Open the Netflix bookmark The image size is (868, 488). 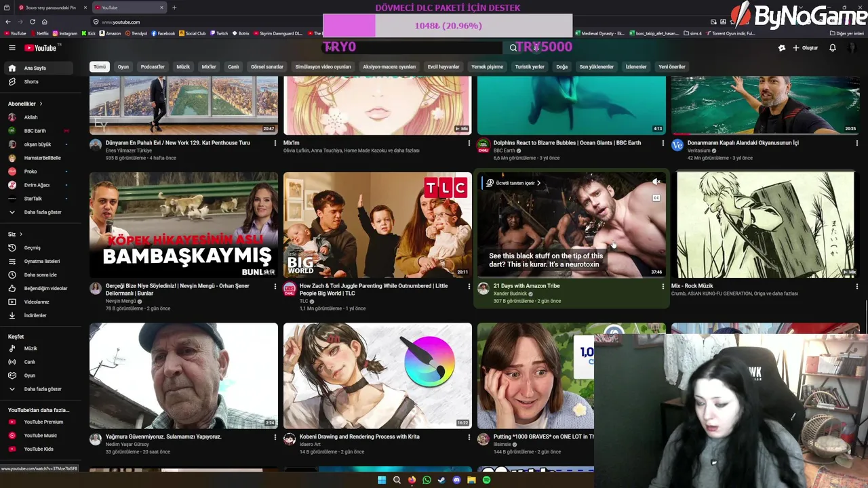tap(39, 33)
